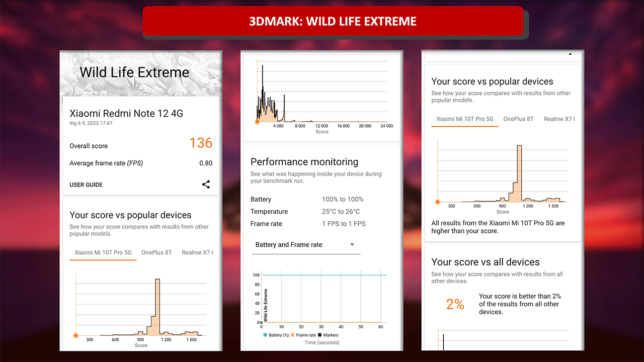Open Realme X7 tab in left screenshot
The image size is (644, 362).
[197, 252]
